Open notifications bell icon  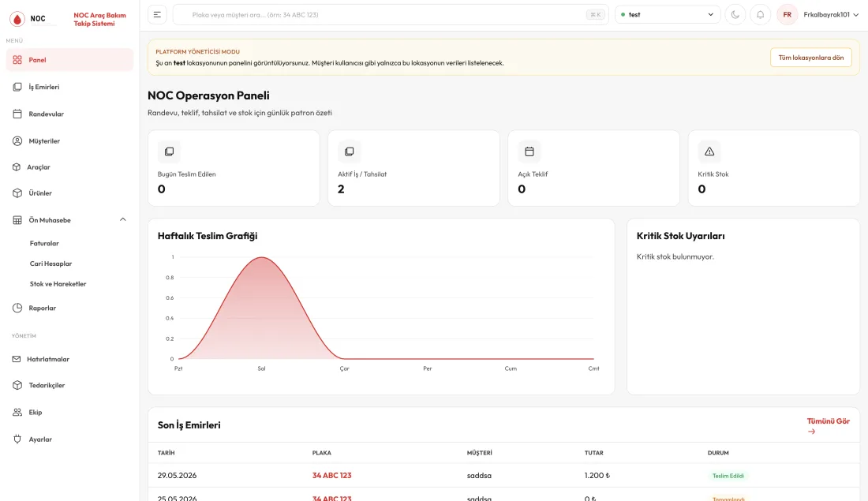[x=761, y=15]
